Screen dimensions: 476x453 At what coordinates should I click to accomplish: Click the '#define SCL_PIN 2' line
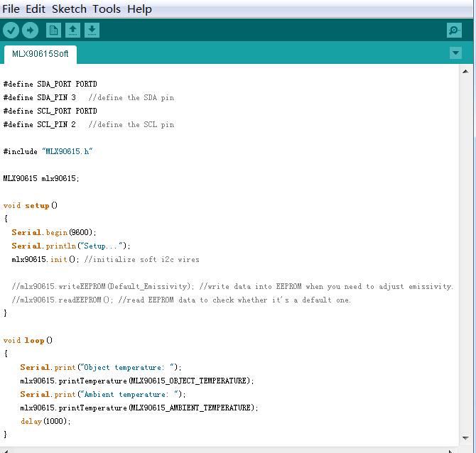point(40,125)
